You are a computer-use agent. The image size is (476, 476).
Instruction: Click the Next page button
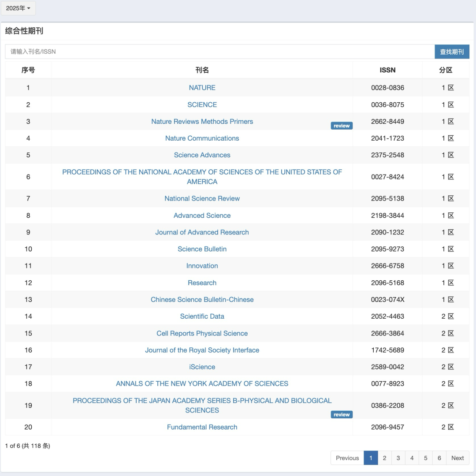(x=457, y=458)
